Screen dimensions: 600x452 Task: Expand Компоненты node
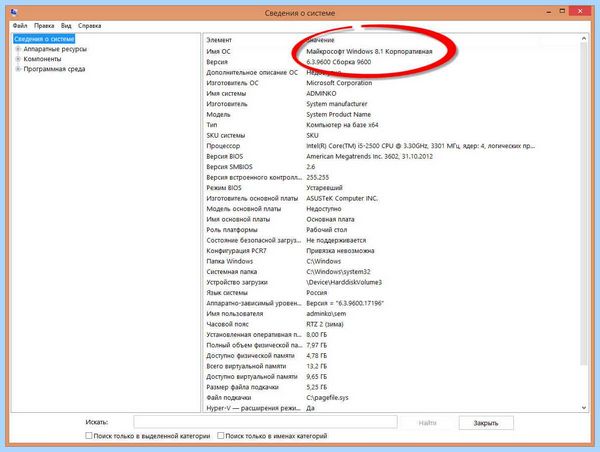(18, 59)
